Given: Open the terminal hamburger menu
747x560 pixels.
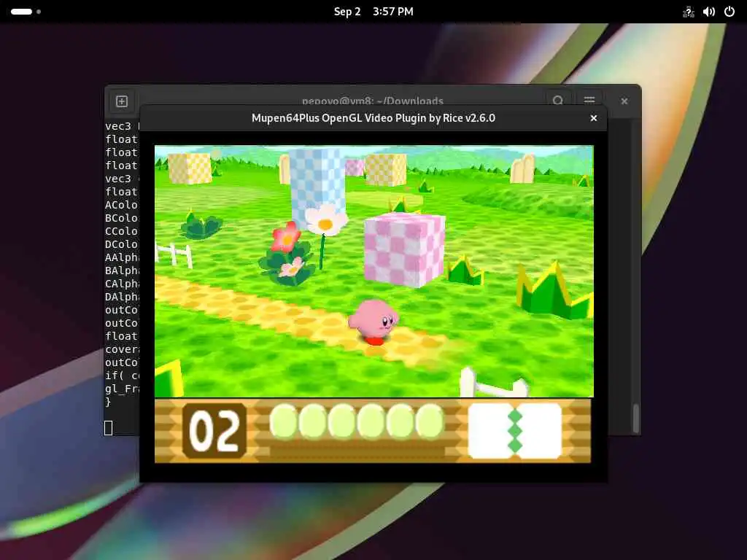Looking at the screenshot, I should point(589,101).
